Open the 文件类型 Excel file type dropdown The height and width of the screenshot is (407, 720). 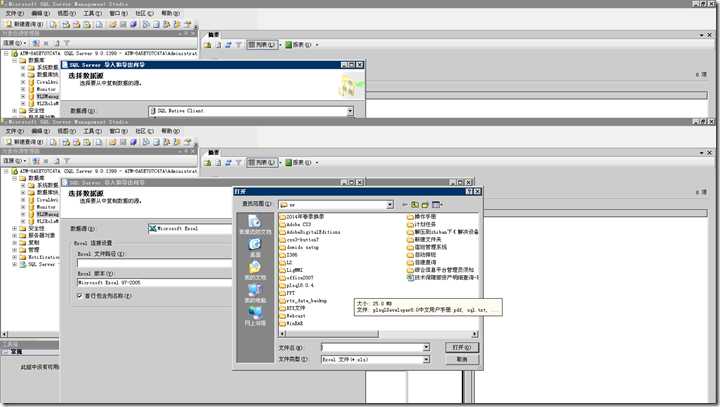tap(427, 360)
